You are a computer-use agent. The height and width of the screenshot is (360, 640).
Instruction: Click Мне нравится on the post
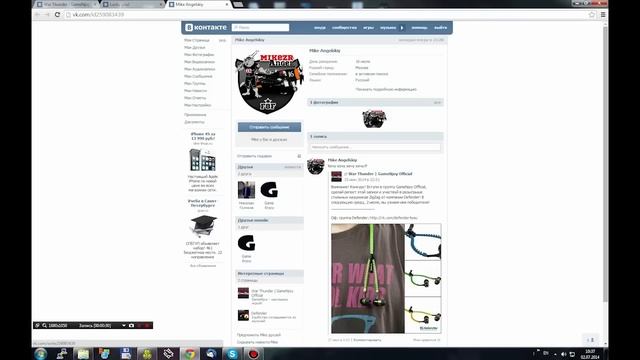pyautogui.click(x=426, y=340)
